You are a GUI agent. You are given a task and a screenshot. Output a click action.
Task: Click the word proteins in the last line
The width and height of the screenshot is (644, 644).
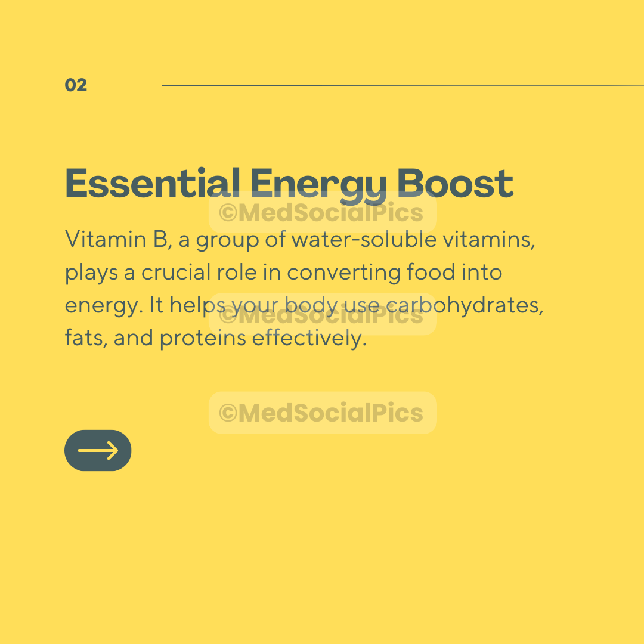[203, 339]
